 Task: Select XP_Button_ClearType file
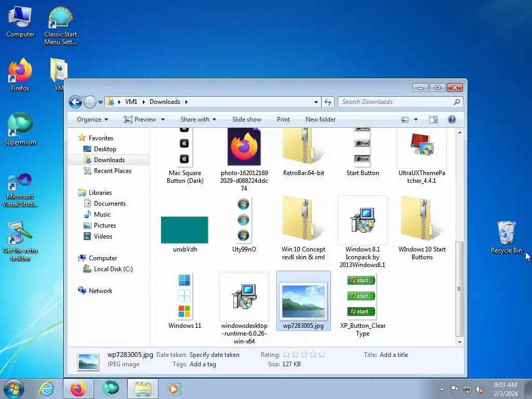pos(362,305)
